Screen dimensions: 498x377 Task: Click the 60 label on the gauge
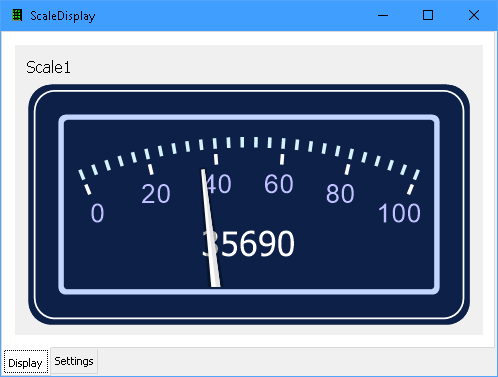(279, 184)
